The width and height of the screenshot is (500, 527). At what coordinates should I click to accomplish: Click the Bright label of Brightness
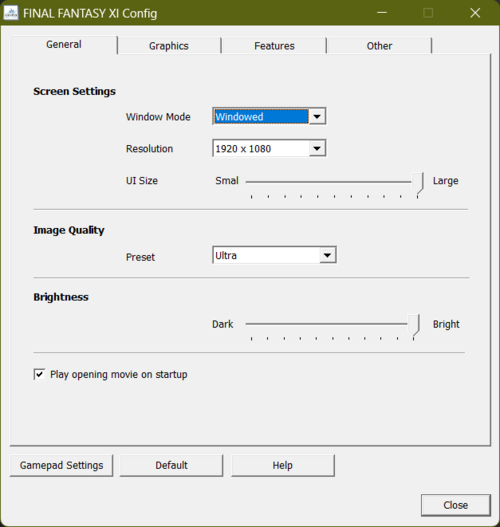[446, 324]
